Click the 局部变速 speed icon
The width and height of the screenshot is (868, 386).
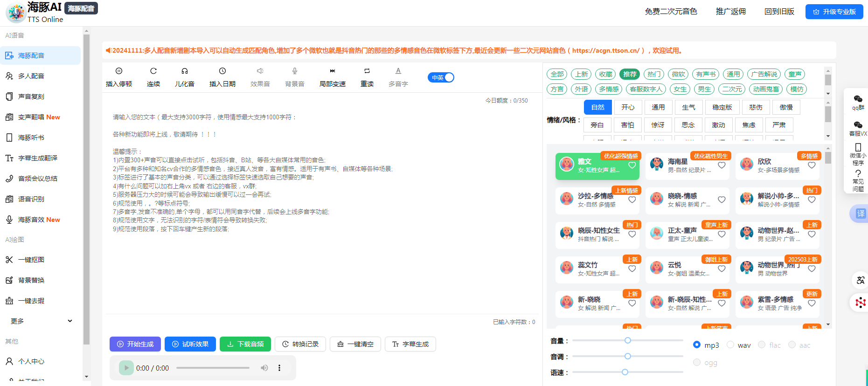(x=333, y=71)
